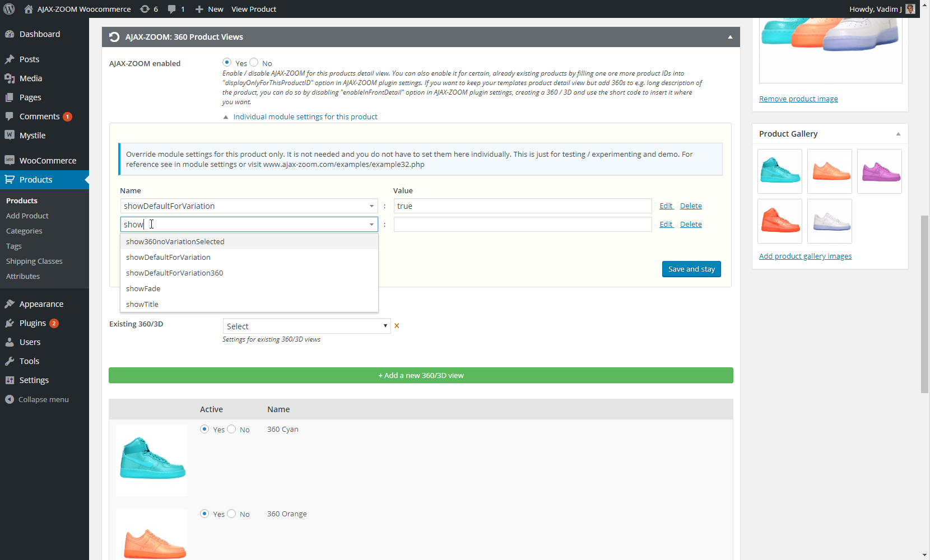Viewport: 930px width, 560px height.
Task: Click the value field containing true
Action: tap(523, 206)
